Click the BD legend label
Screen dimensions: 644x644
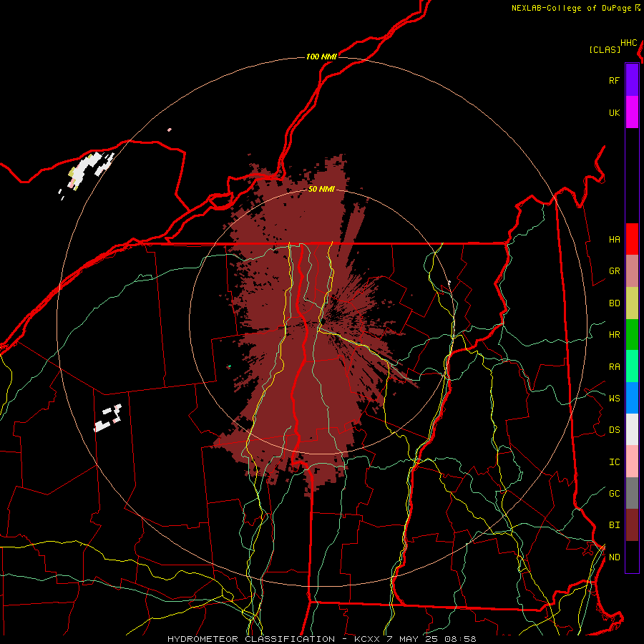point(614,303)
